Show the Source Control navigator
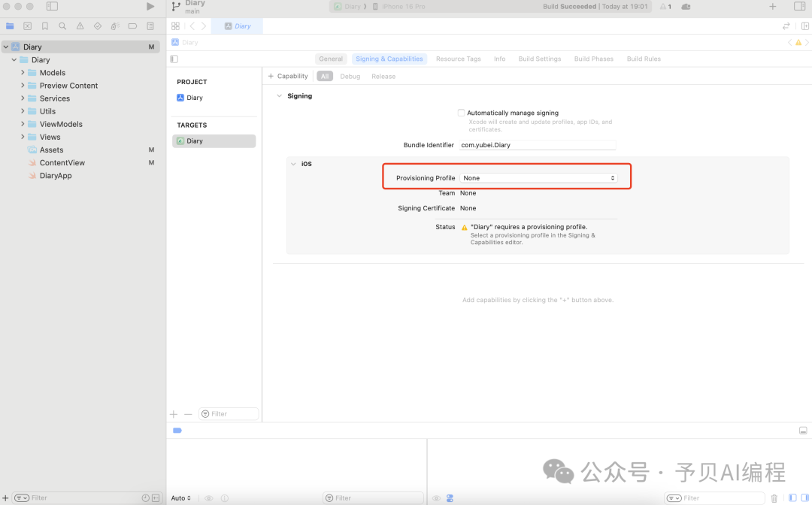Image resolution: width=812 pixels, height=505 pixels. coord(27,26)
